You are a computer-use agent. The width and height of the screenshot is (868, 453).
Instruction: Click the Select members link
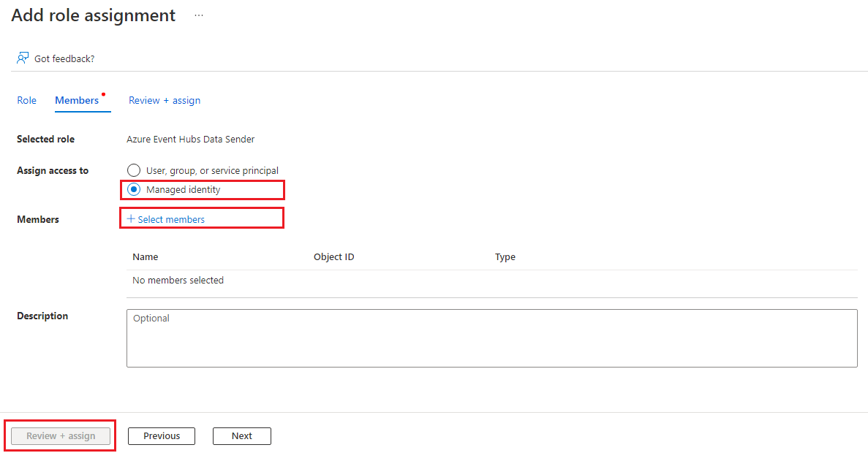click(172, 218)
